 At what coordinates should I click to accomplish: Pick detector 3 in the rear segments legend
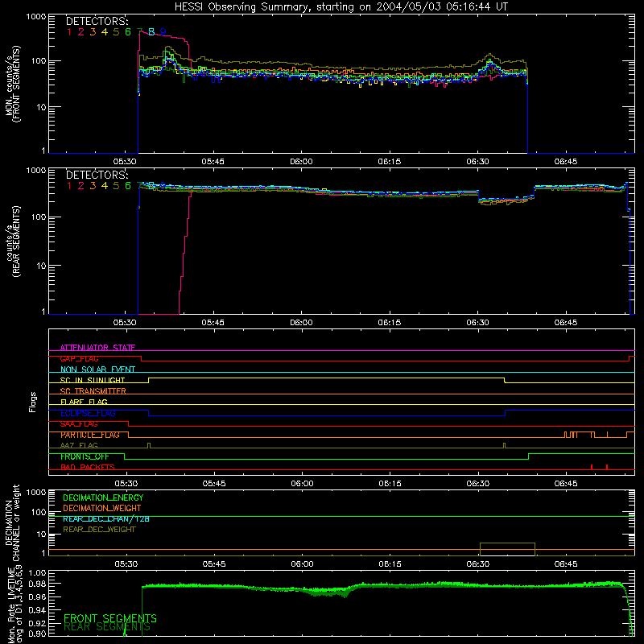coord(93,186)
